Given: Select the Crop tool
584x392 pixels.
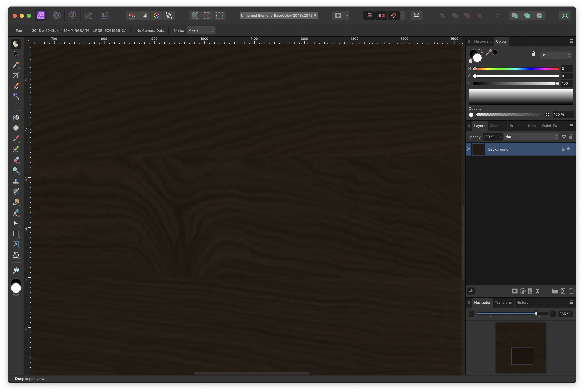Looking at the screenshot, I should point(16,75).
